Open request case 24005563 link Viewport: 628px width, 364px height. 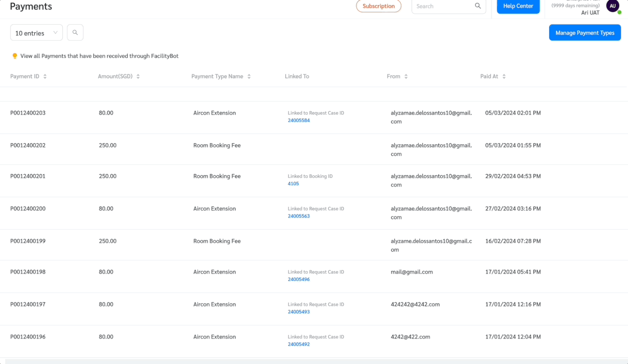pos(299,216)
